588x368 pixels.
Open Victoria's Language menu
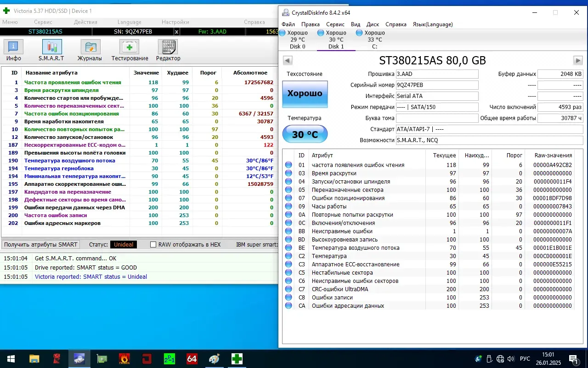click(x=130, y=22)
